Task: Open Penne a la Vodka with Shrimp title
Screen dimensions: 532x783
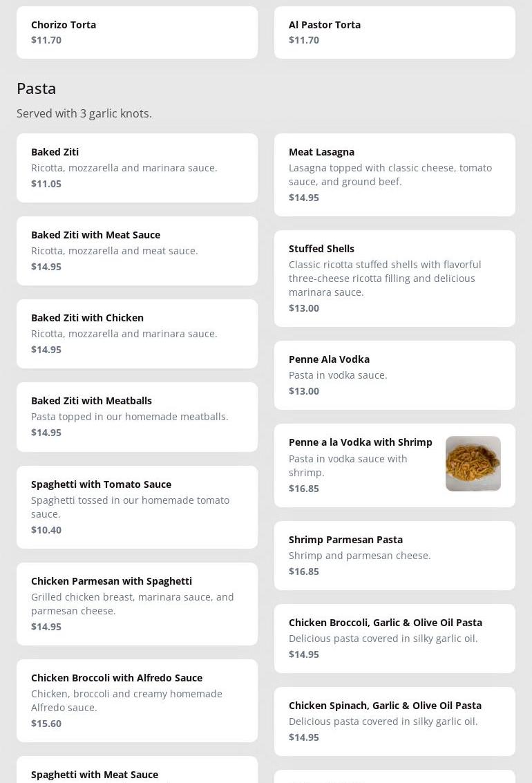Action: tap(360, 442)
